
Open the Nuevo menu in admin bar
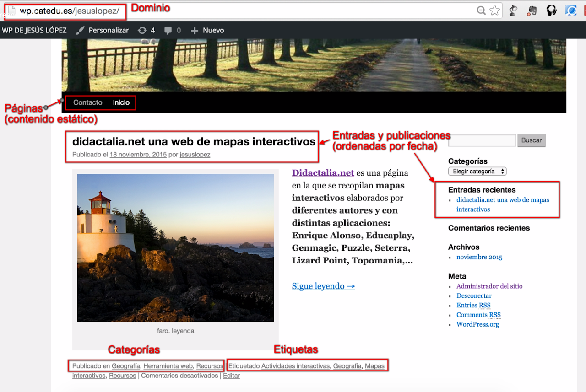click(x=207, y=30)
